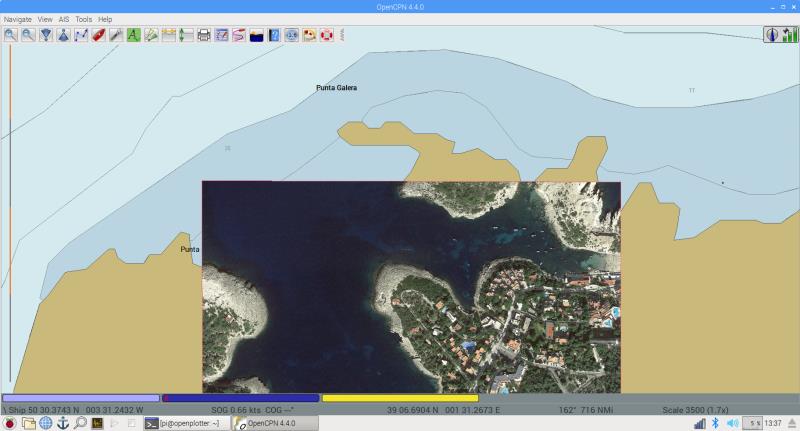Open the AIS menu
This screenshot has width=800, height=431.
(64, 19)
